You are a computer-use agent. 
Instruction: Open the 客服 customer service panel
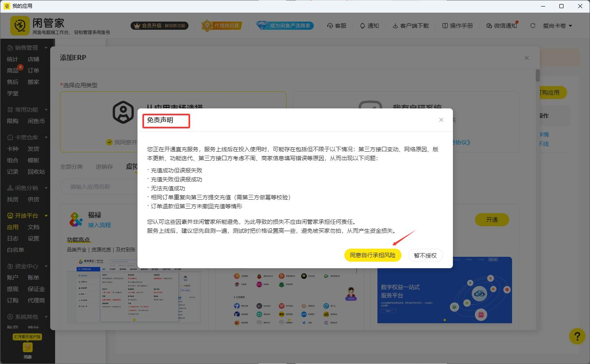tap(337, 25)
